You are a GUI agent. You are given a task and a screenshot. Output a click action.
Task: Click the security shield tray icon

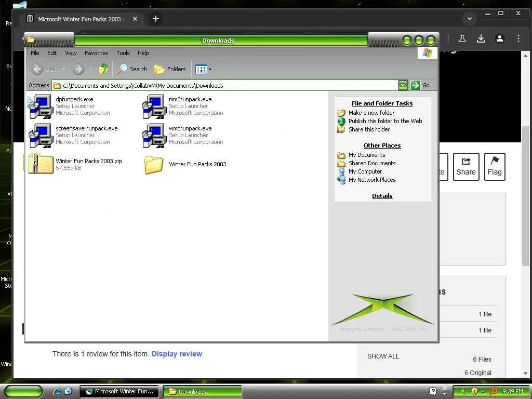[474, 392]
